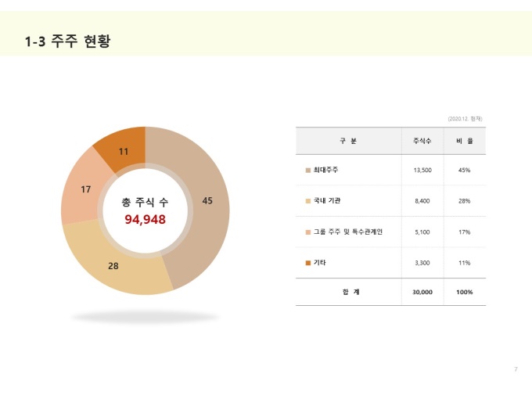Click the 기타 legend color square
Viewport: 532px width, 399px height.
[x=308, y=263]
